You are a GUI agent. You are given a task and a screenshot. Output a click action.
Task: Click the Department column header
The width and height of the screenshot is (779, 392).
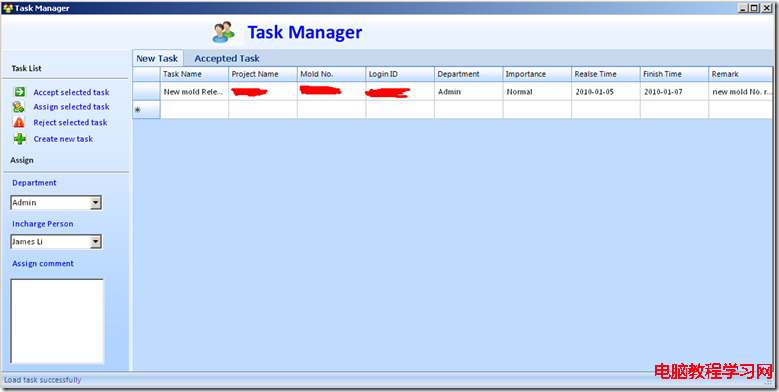pyautogui.click(x=468, y=74)
